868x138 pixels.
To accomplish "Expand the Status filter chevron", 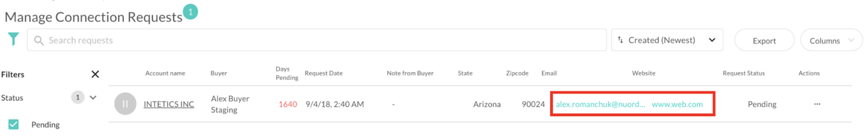I will [93, 98].
